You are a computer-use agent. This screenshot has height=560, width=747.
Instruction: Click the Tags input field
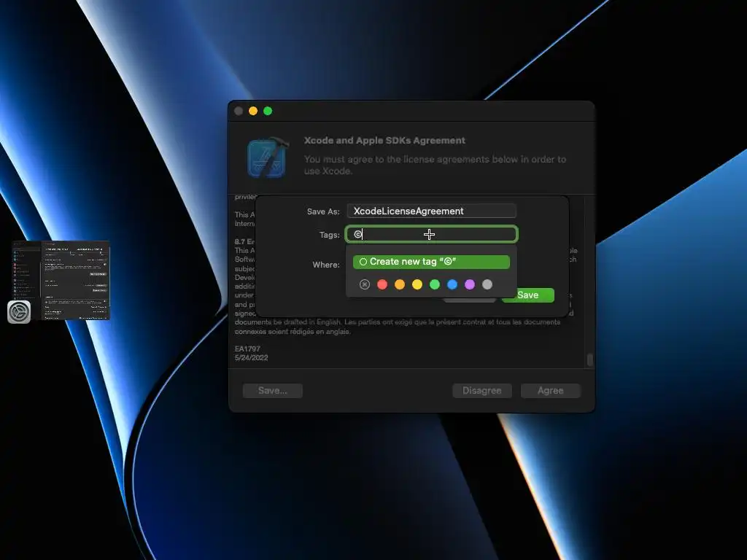click(x=431, y=234)
